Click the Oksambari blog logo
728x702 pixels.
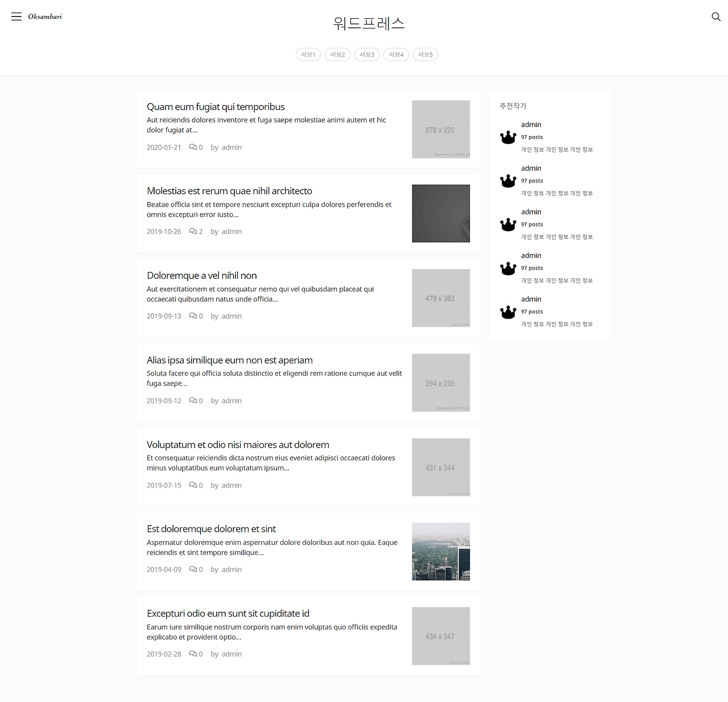[x=44, y=16]
